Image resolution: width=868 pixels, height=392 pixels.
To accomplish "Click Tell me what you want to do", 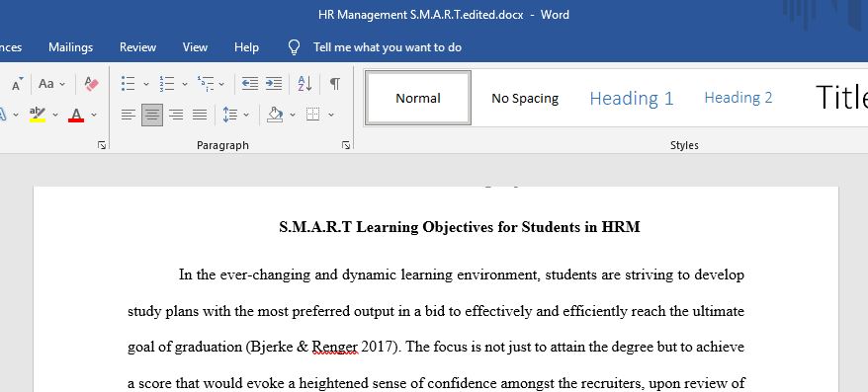I will point(388,47).
